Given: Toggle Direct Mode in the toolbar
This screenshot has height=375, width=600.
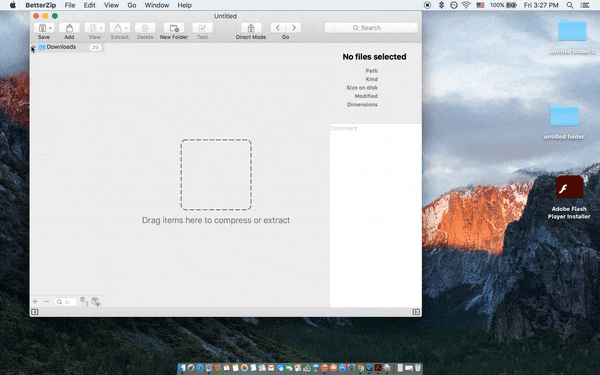Looking at the screenshot, I should click(251, 28).
